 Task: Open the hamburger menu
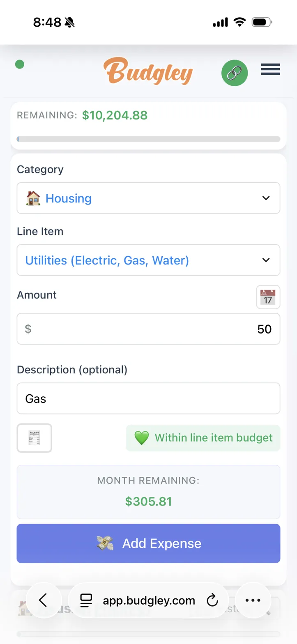click(x=270, y=70)
